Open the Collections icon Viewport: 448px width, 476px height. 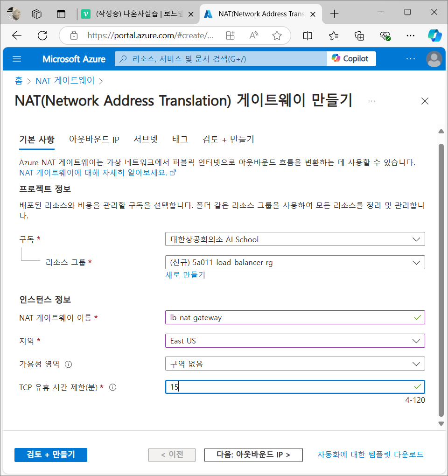[x=359, y=36]
